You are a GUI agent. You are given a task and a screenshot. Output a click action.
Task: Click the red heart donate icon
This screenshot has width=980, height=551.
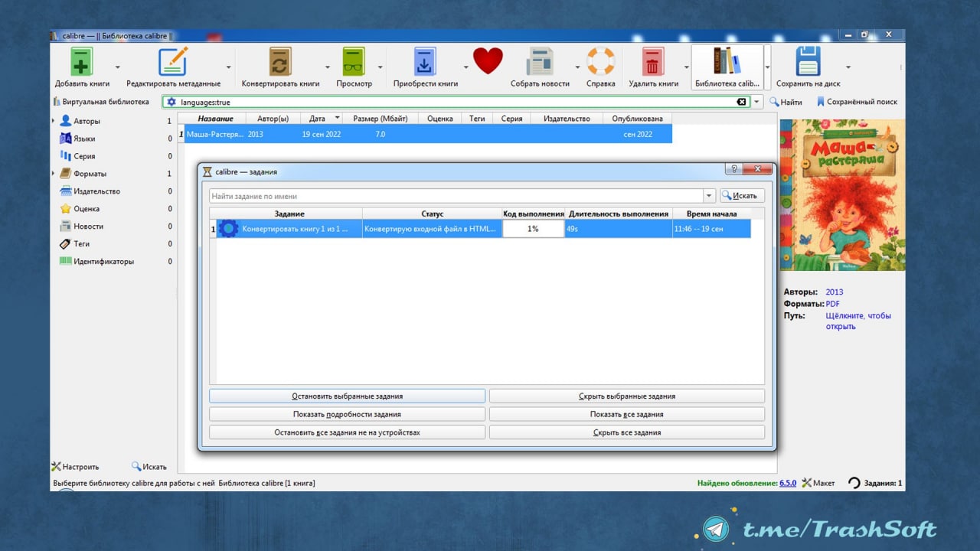(x=488, y=60)
